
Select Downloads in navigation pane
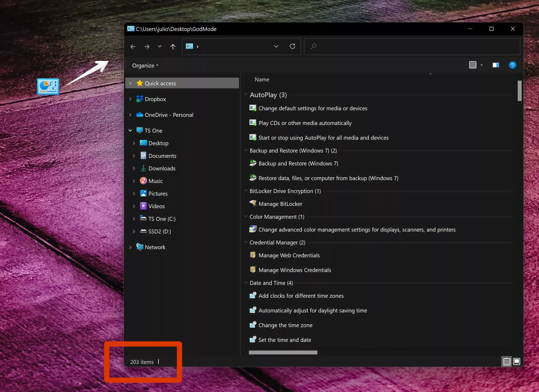tap(162, 169)
